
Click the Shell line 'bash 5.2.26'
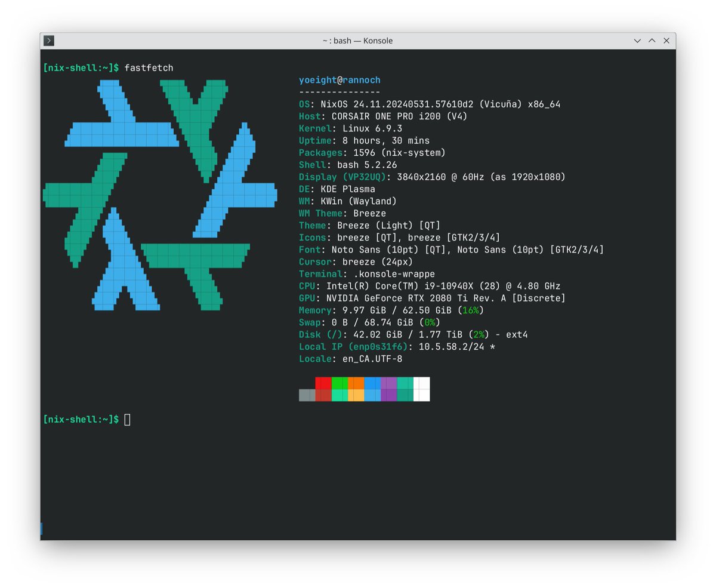click(x=348, y=165)
